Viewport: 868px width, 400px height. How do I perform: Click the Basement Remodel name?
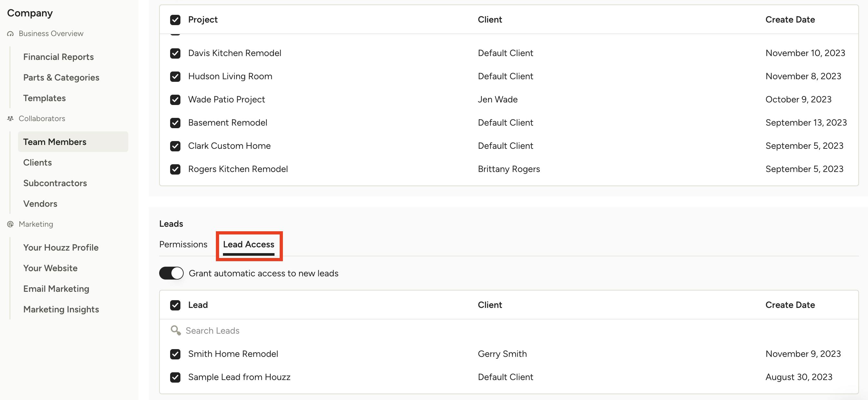(227, 123)
